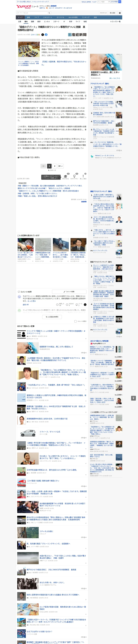Open the 産経新聞 publisher logo
Image resolution: width=138 pixels, height=644 pixels.
pyautogui.click(x=77, y=35)
